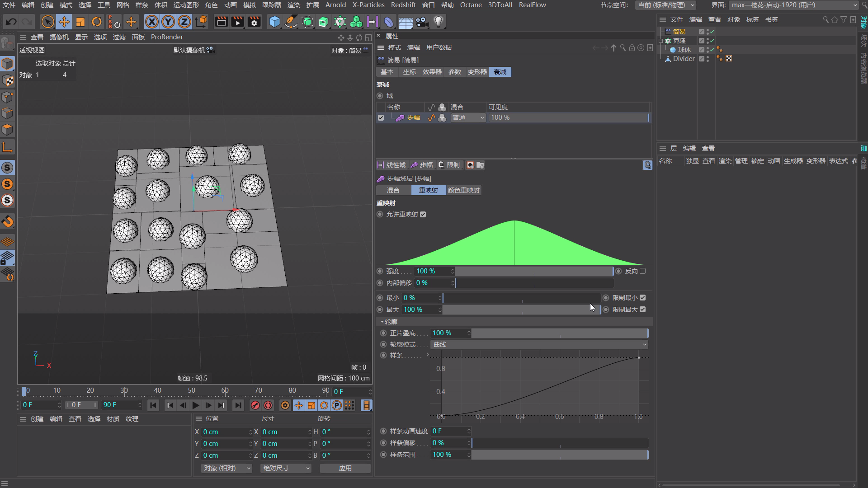The width and height of the screenshot is (868, 488).
Task: Select the Move tool in the toolbar
Action: tap(64, 22)
